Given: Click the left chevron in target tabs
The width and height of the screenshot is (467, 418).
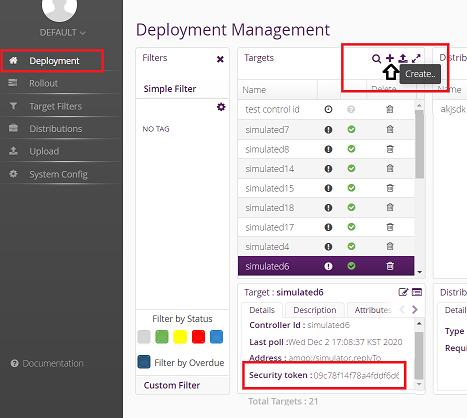Looking at the screenshot, I should 402,310.
